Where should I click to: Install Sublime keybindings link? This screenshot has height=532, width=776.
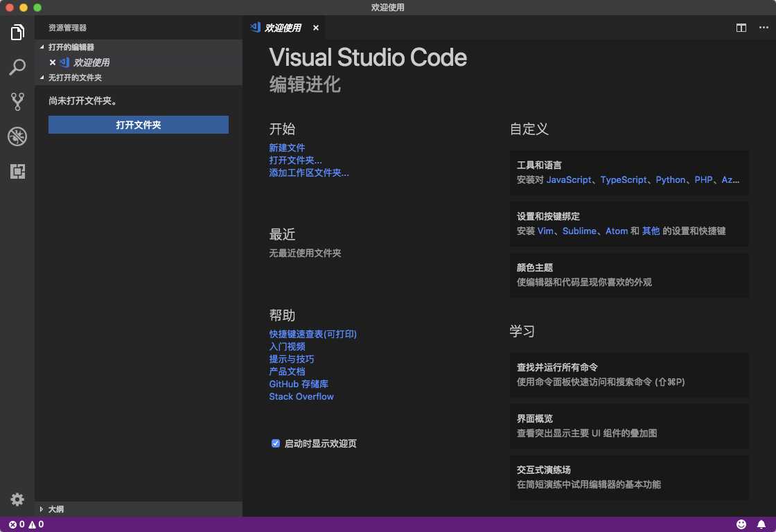[579, 231]
